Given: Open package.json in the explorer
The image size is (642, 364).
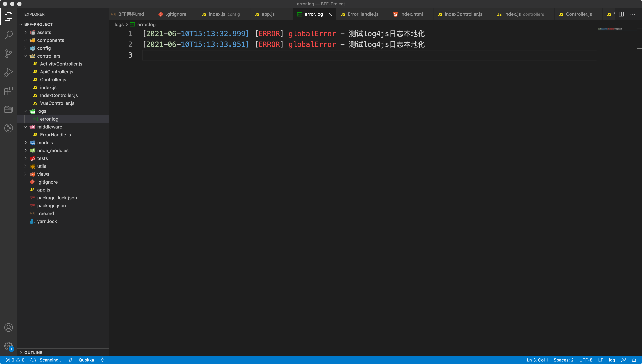Looking at the screenshot, I should [x=63, y=205].
